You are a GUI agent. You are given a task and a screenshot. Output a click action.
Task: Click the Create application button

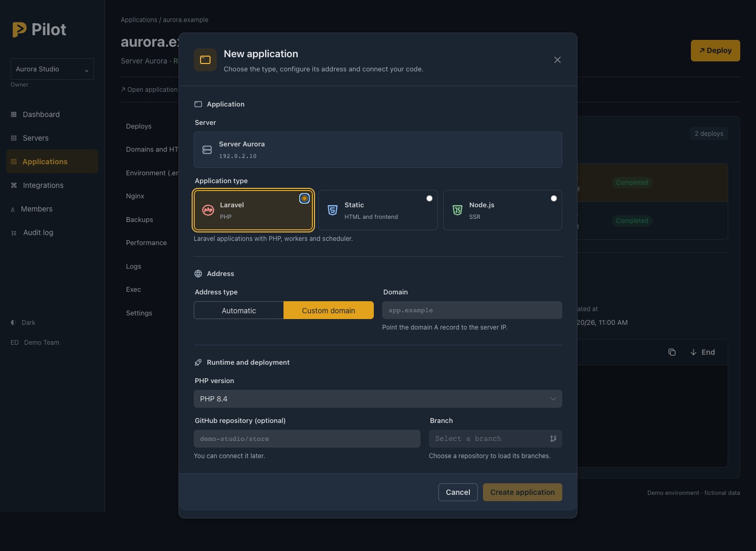click(522, 492)
